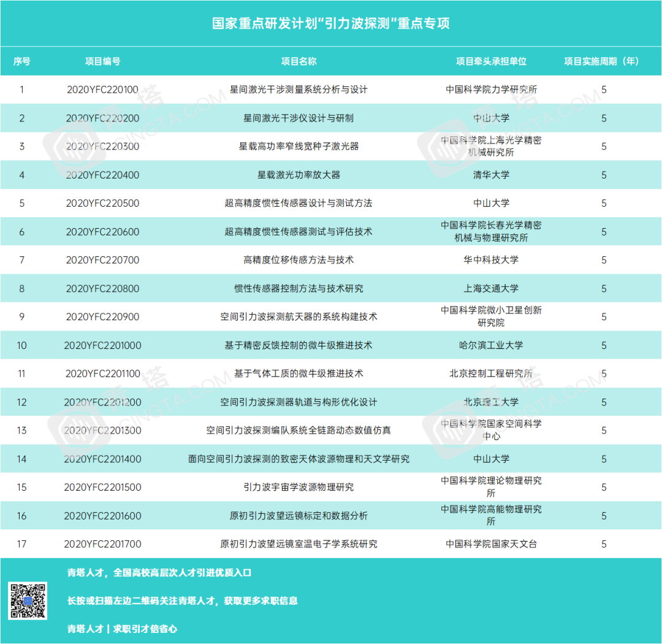Click project name "超高精度惯性传感器设计与测试方法"
662x644 pixels.
[299, 203]
